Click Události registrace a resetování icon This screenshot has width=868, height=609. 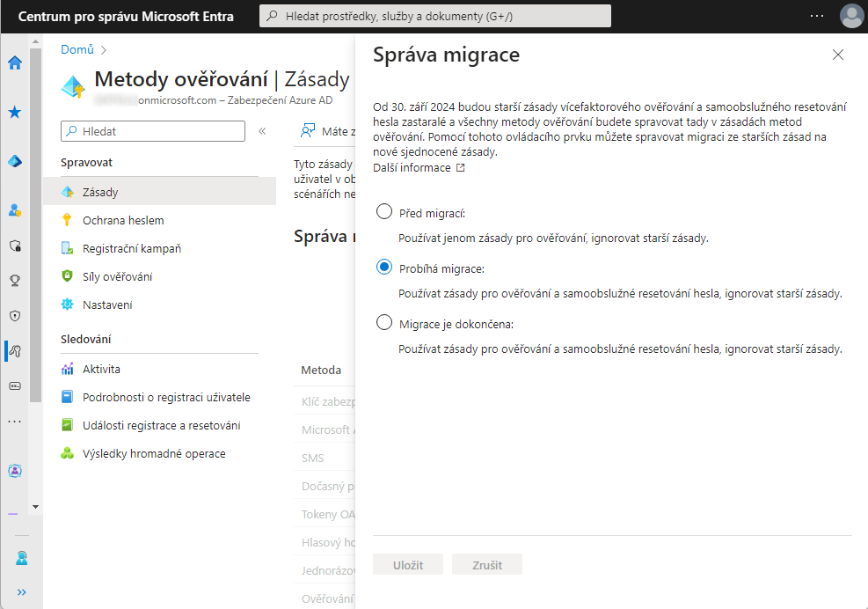click(x=68, y=425)
